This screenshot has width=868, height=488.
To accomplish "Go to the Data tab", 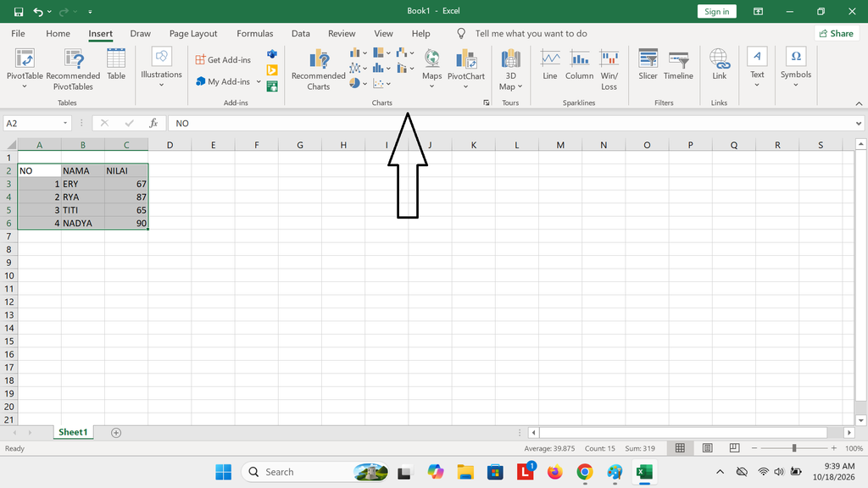I will [301, 33].
